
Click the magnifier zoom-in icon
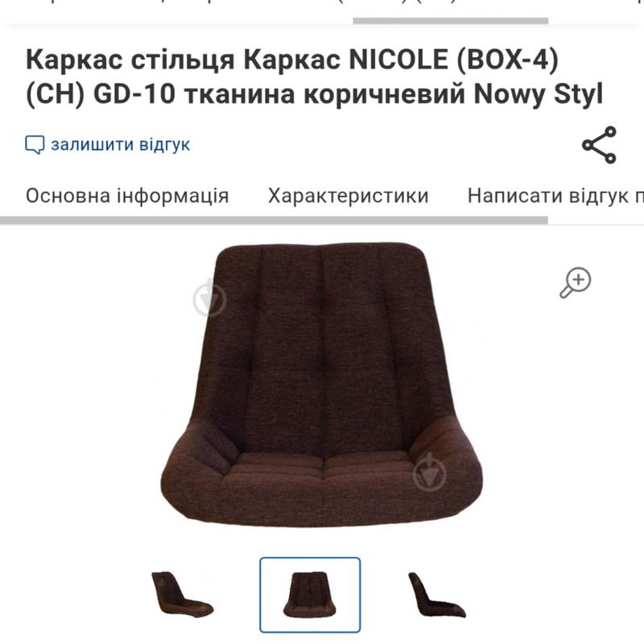(575, 283)
